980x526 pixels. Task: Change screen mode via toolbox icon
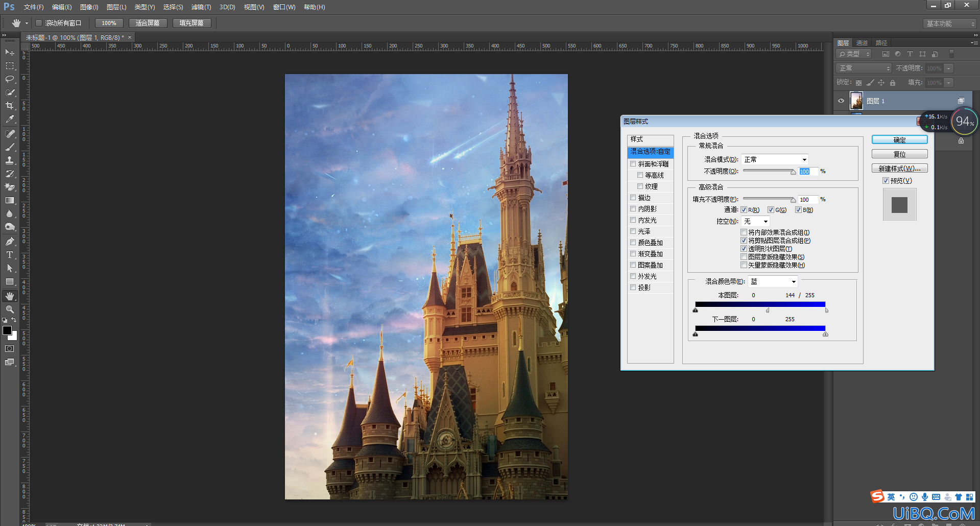click(10, 362)
